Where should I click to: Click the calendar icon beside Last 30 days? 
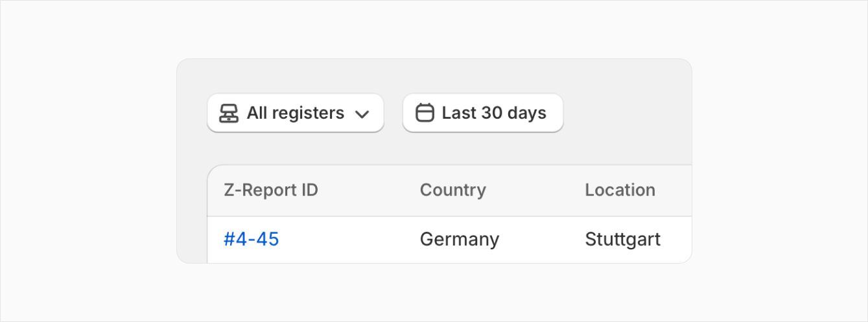tap(425, 113)
